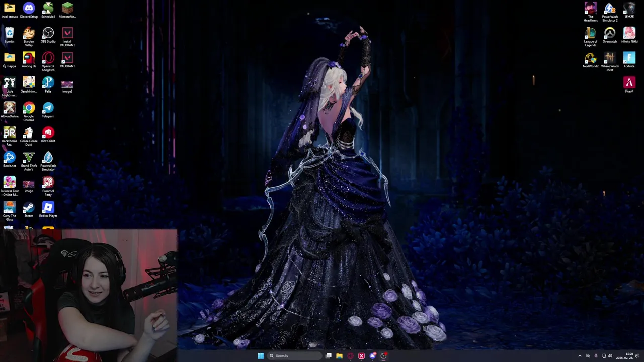Open the Carry The Glass shortcut

point(10,211)
